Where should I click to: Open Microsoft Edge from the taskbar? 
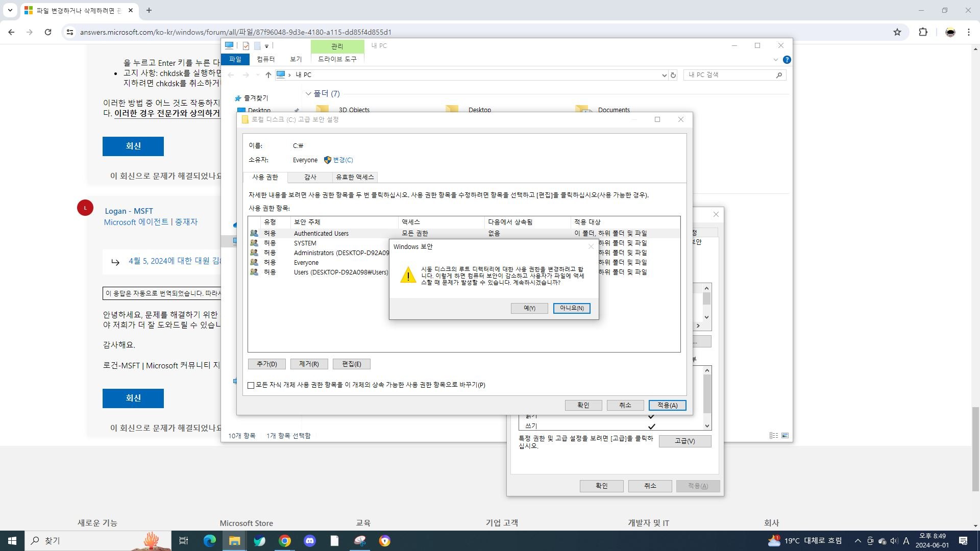tap(209, 541)
